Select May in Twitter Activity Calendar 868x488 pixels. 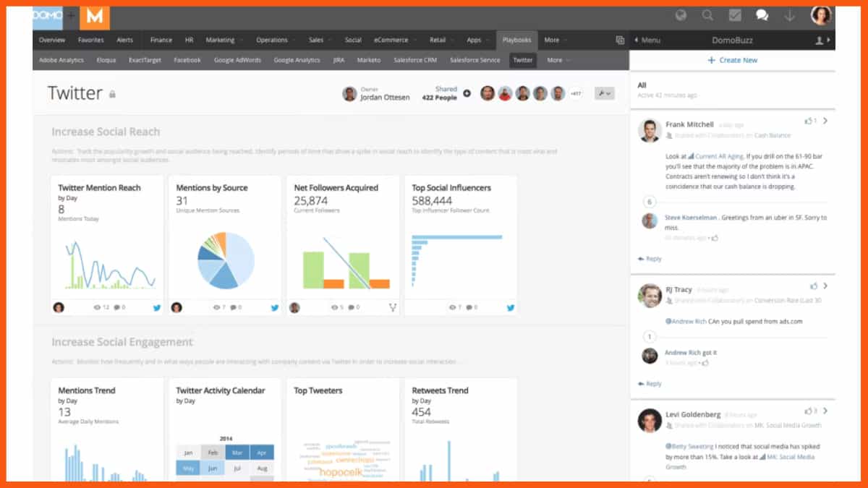click(189, 468)
